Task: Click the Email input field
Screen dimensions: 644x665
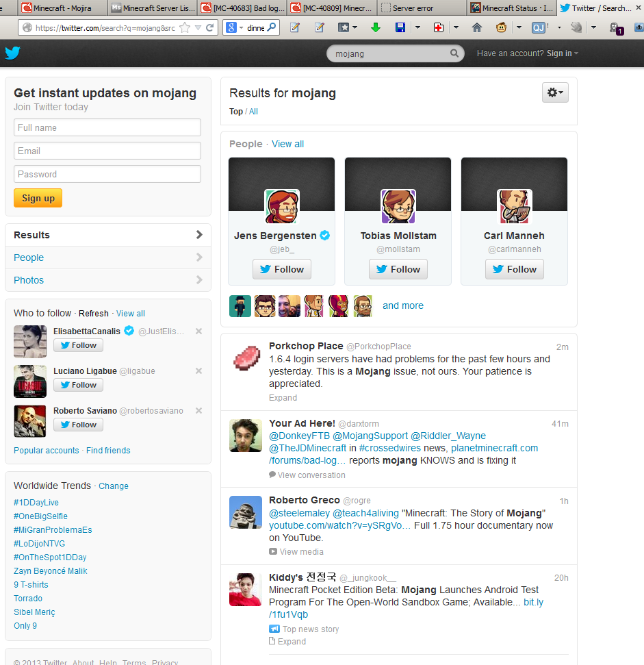Action: (x=107, y=151)
